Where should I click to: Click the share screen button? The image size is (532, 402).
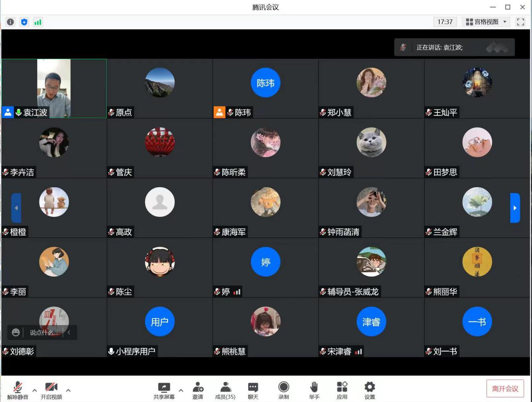point(164,390)
